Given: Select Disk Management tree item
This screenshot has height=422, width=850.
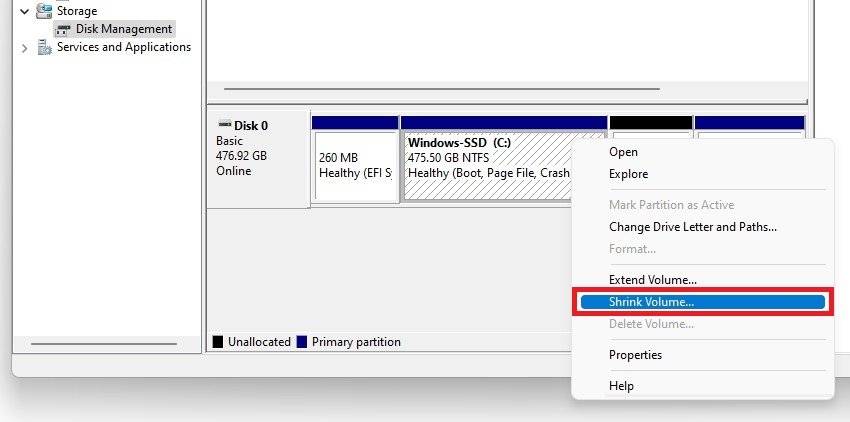Looking at the screenshot, I should [124, 29].
